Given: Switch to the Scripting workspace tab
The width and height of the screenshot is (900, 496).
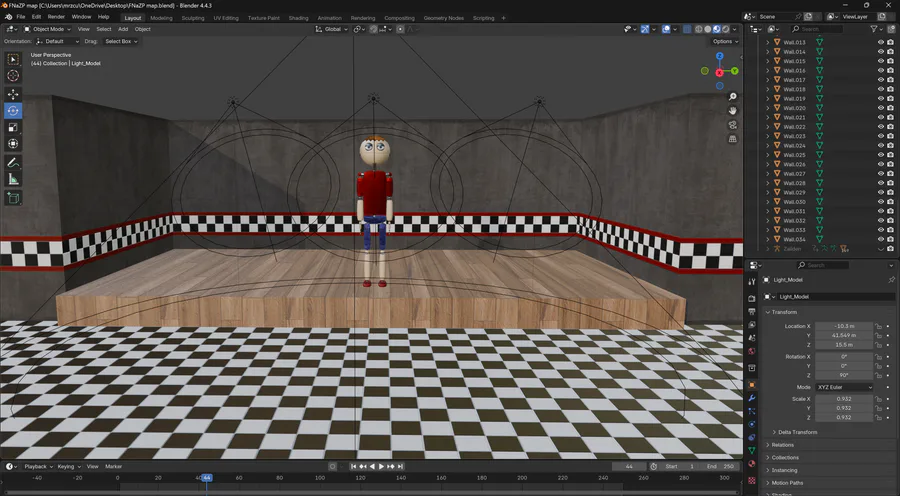Looking at the screenshot, I should pyautogui.click(x=483, y=18).
